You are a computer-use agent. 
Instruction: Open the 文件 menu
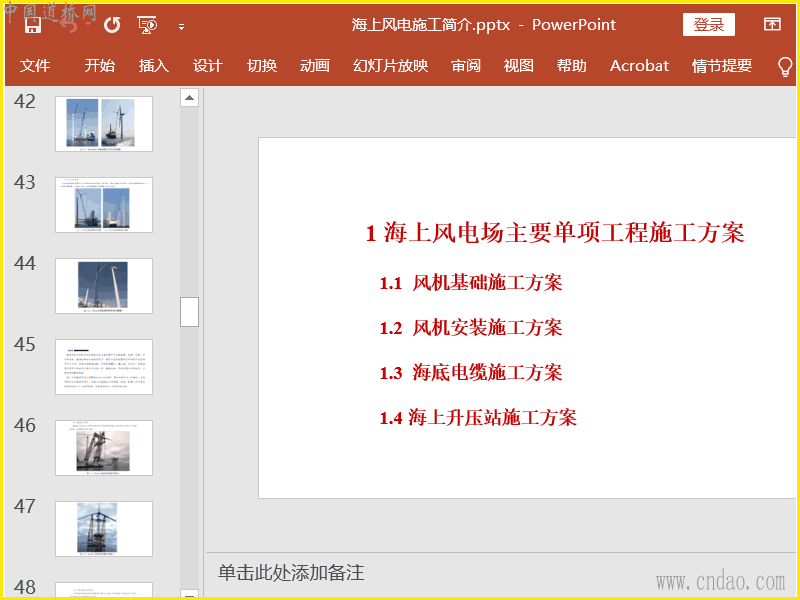[x=35, y=66]
